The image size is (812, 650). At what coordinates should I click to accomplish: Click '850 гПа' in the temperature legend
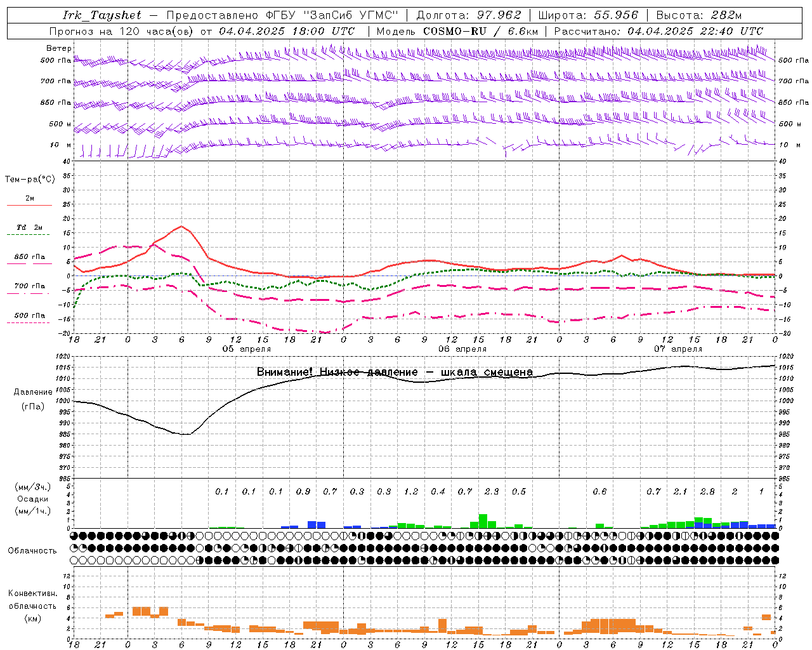(x=30, y=257)
